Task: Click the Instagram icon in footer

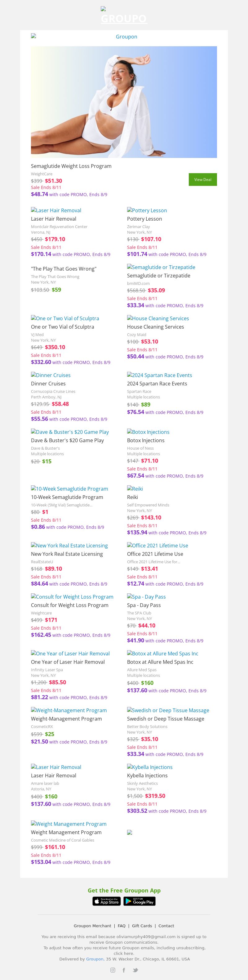Action: point(113,970)
